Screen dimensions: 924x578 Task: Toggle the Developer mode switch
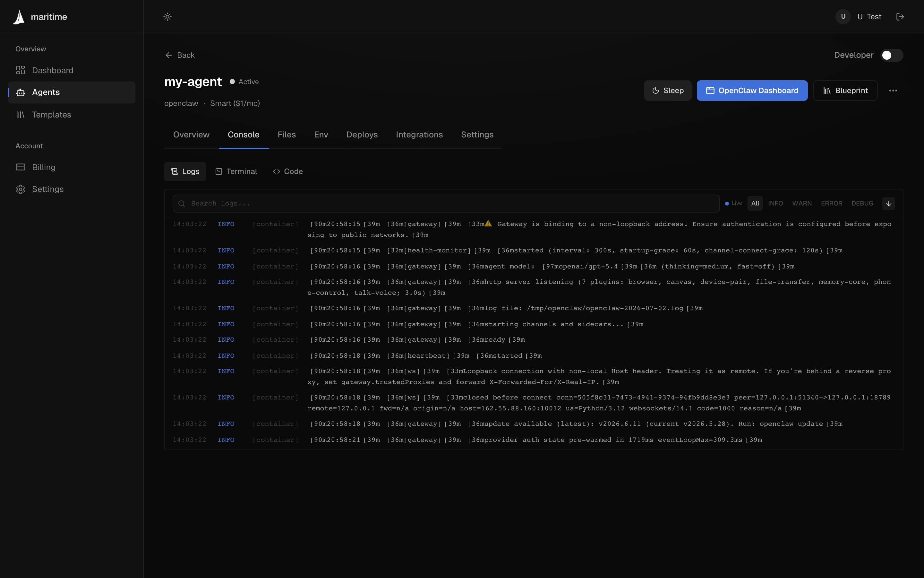[x=891, y=55]
